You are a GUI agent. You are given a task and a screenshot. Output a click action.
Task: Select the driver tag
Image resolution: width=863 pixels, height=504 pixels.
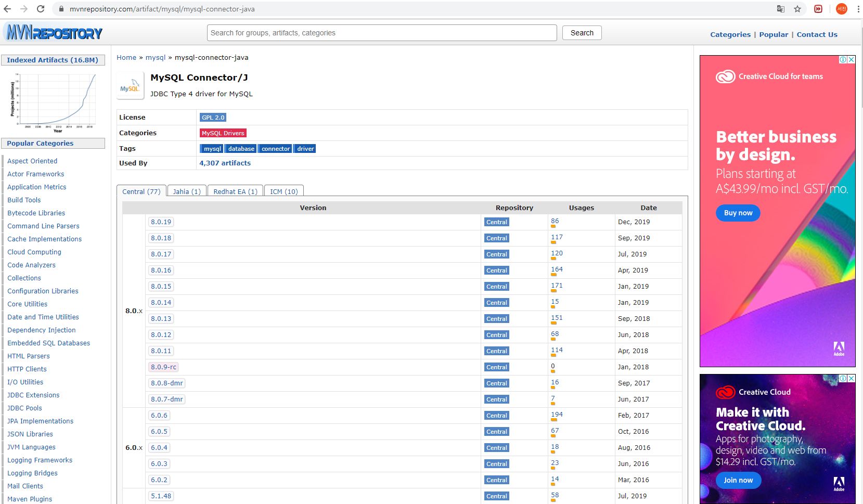coord(305,149)
